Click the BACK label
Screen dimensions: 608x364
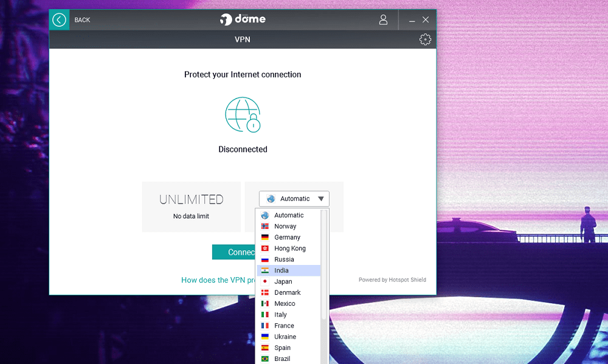point(82,20)
